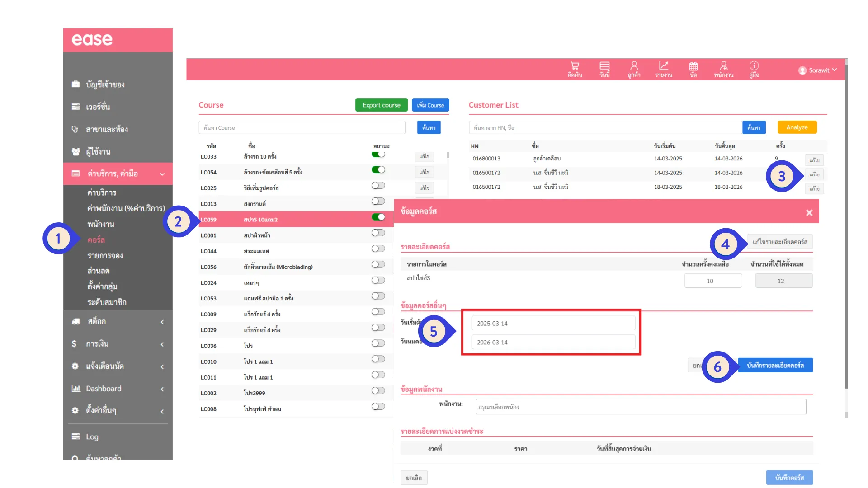868x488 pixels.
Task: Close the course info dialog with X
Action: coord(809,213)
